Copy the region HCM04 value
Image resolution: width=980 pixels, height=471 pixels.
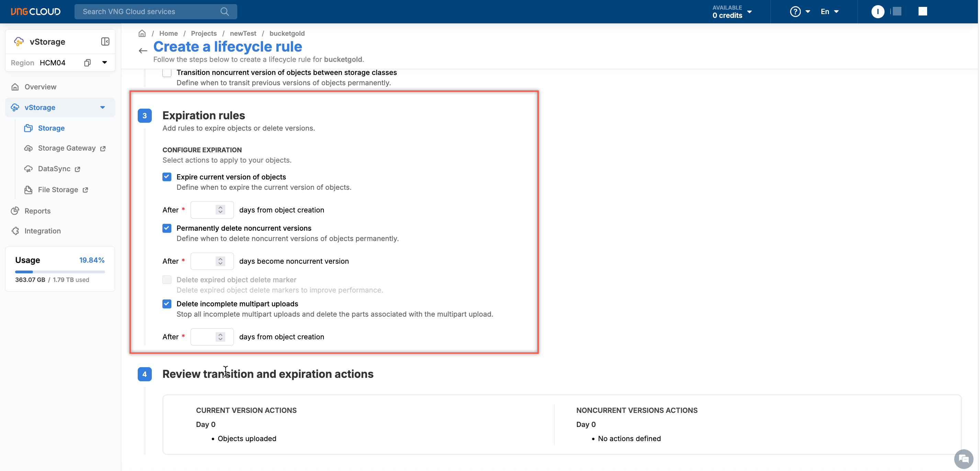[x=87, y=63]
